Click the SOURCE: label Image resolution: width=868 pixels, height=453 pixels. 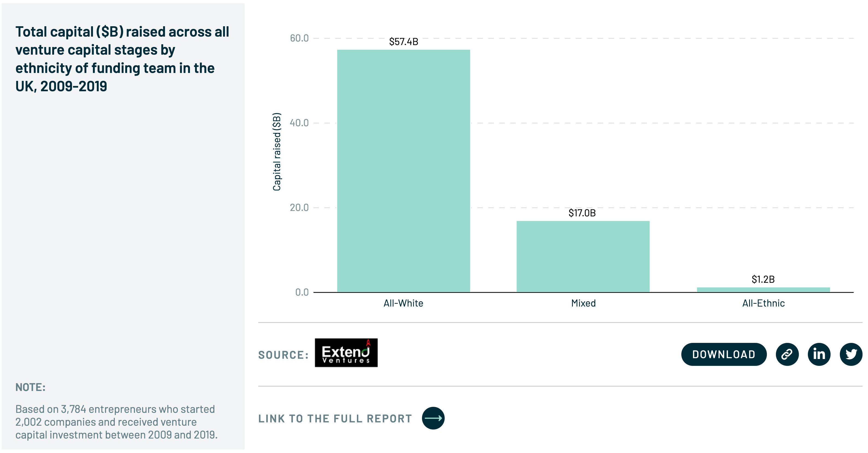click(283, 355)
